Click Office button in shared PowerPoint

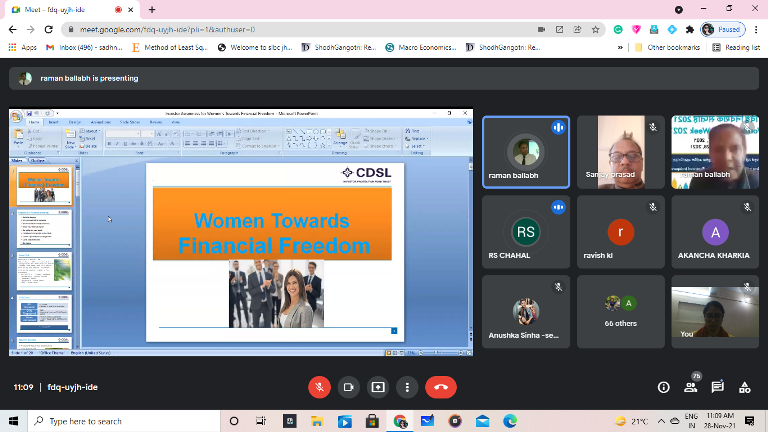[x=17, y=117]
